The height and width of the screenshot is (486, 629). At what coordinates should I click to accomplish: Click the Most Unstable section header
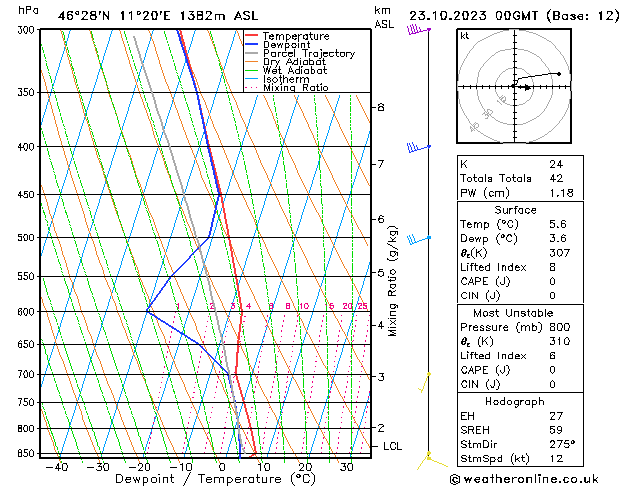515,313
